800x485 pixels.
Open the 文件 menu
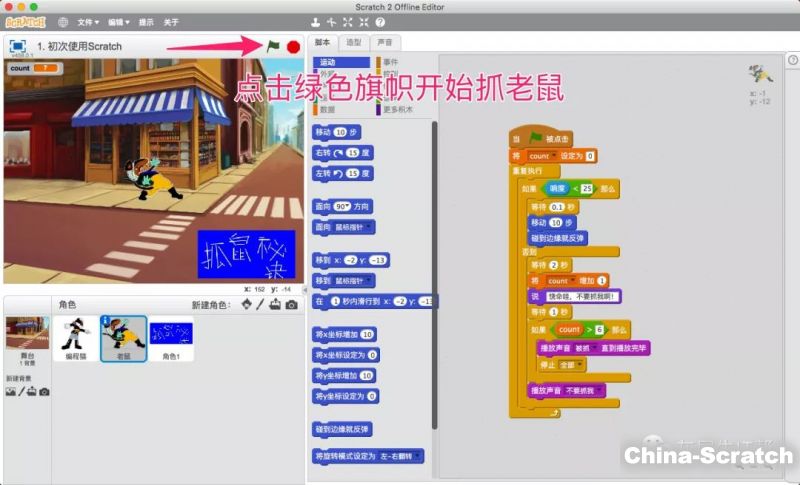[88, 22]
